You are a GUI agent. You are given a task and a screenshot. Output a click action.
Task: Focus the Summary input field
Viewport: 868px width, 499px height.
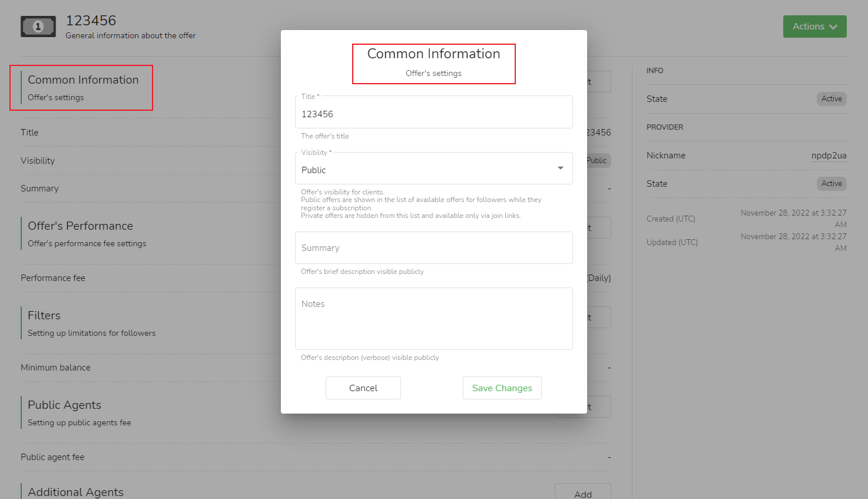433,248
